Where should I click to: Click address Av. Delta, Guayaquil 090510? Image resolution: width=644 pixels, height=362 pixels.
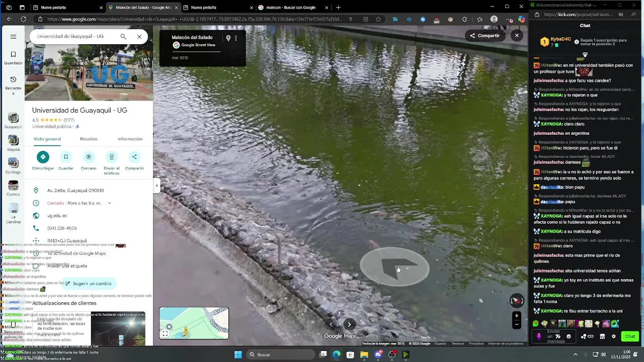pyautogui.click(x=75, y=191)
